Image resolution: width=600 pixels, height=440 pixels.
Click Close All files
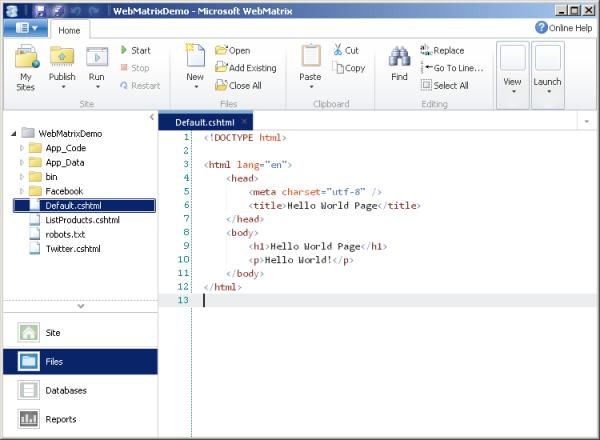pos(238,85)
